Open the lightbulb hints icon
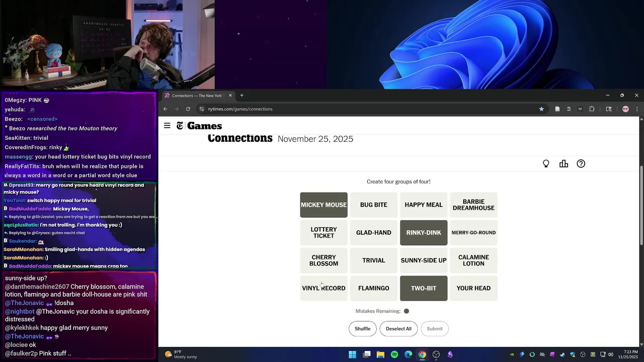This screenshot has height=362, width=644. pos(546,164)
